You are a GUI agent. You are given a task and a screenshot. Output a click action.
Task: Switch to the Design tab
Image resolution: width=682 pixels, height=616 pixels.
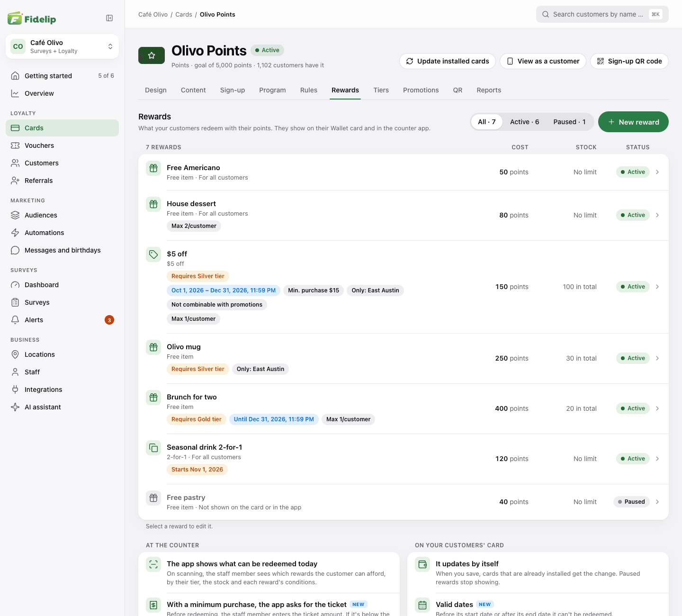pyautogui.click(x=156, y=90)
